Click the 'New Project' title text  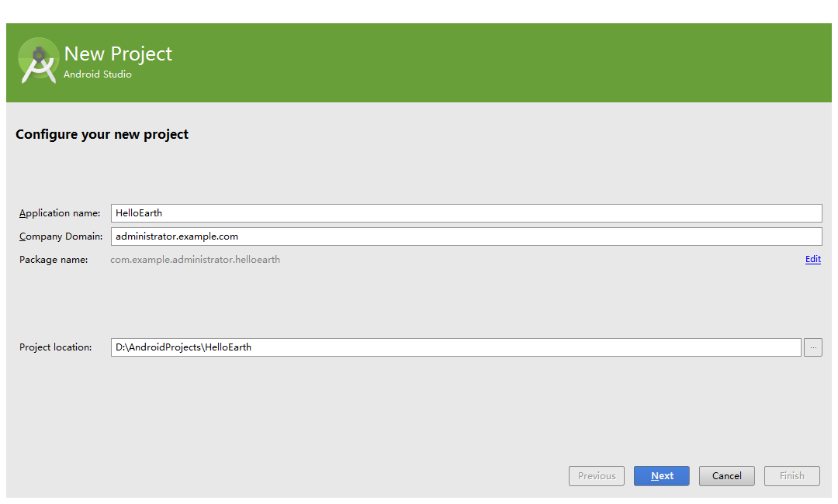[118, 54]
